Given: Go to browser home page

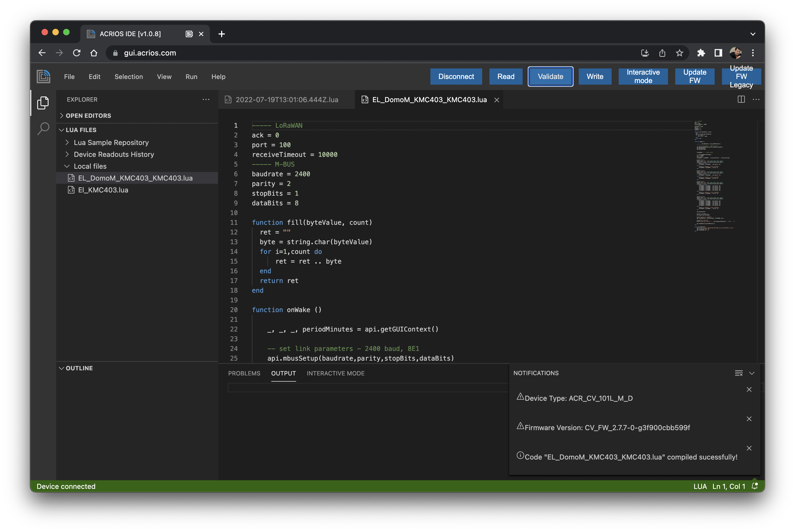Looking at the screenshot, I should [94, 53].
